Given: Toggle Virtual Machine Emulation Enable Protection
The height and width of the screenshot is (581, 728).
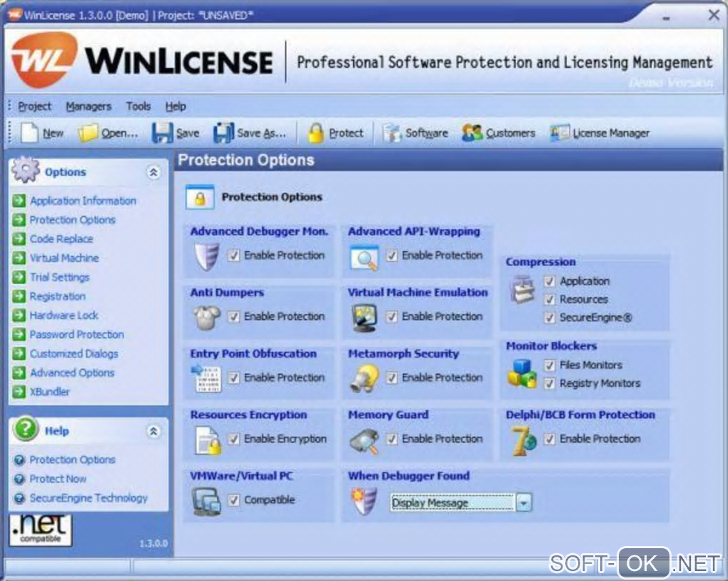Looking at the screenshot, I should tap(392, 317).
